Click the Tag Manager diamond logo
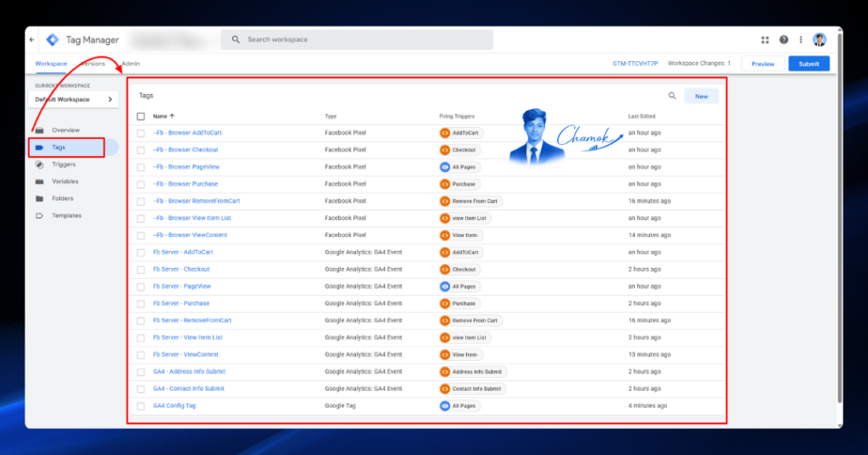 click(53, 40)
